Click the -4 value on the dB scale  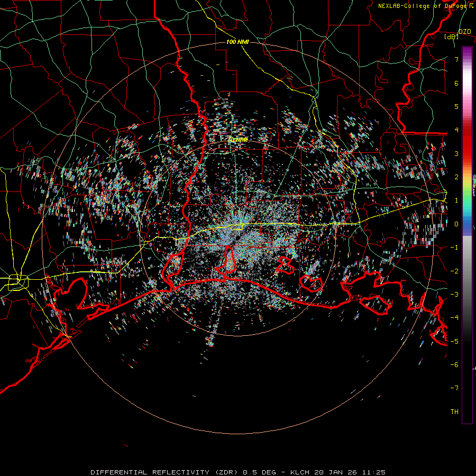(454, 318)
